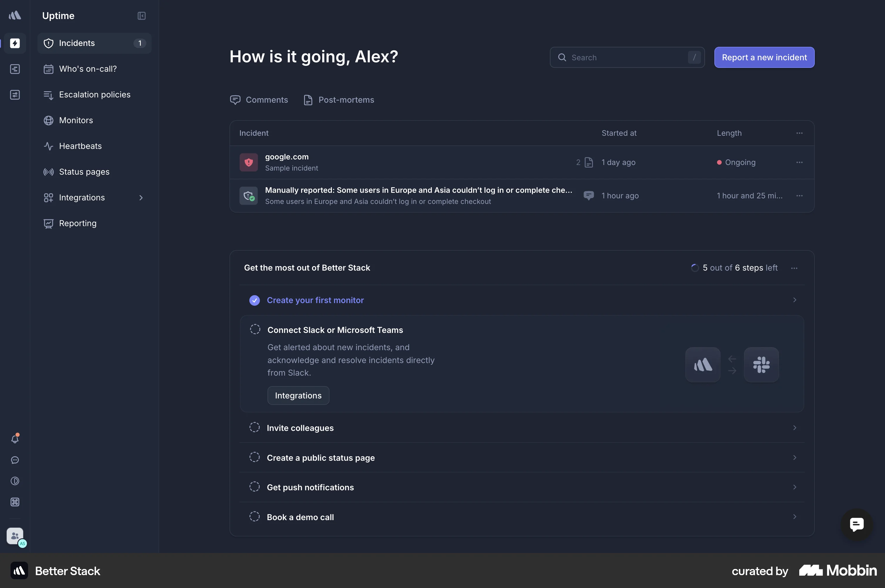Expand the Integrations sidebar submenu
The image size is (885, 588).
(x=141, y=197)
